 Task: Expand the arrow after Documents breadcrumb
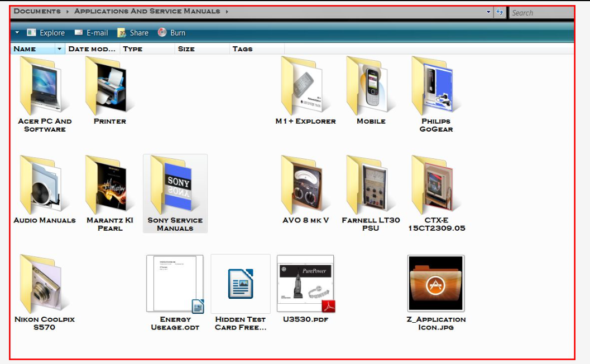pos(68,12)
